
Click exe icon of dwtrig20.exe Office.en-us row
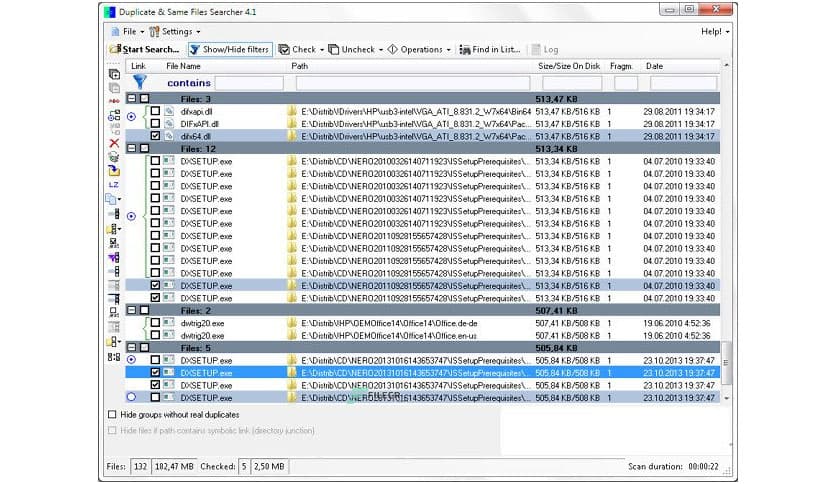click(169, 335)
